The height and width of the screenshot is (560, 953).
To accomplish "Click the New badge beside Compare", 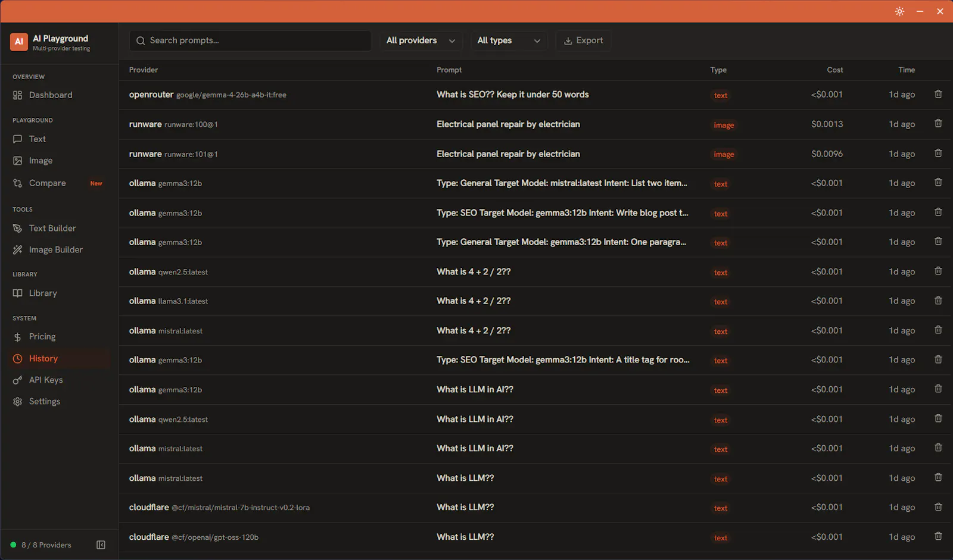I will point(96,183).
